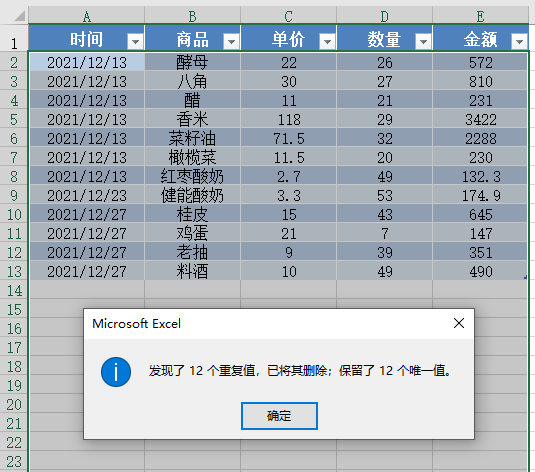Select date cell 2021/12/23

(x=87, y=196)
